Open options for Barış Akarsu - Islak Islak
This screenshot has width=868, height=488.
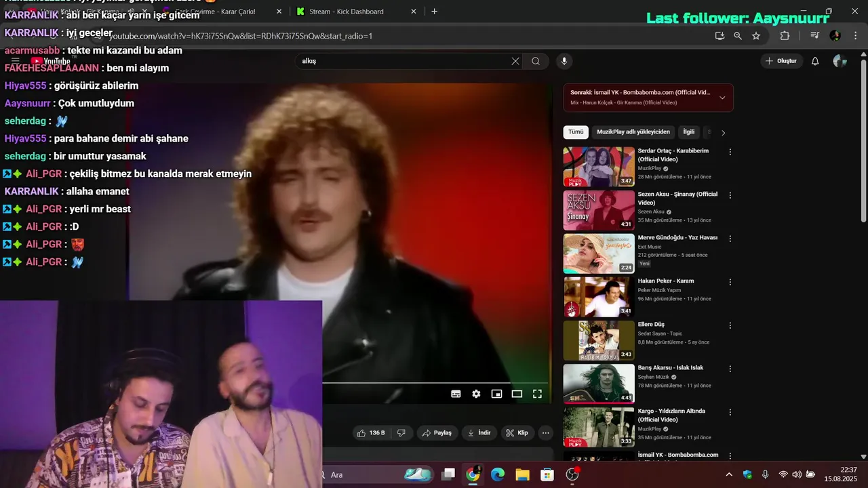click(x=730, y=369)
